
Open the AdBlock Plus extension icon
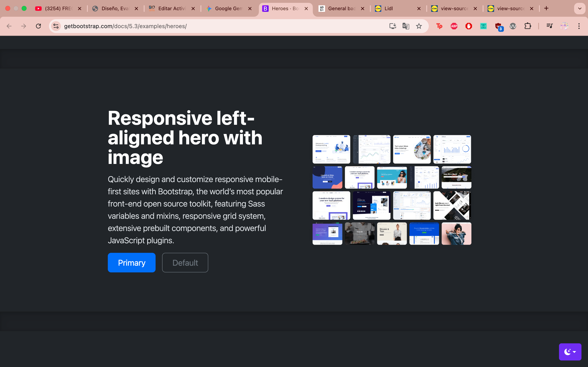pos(454,26)
